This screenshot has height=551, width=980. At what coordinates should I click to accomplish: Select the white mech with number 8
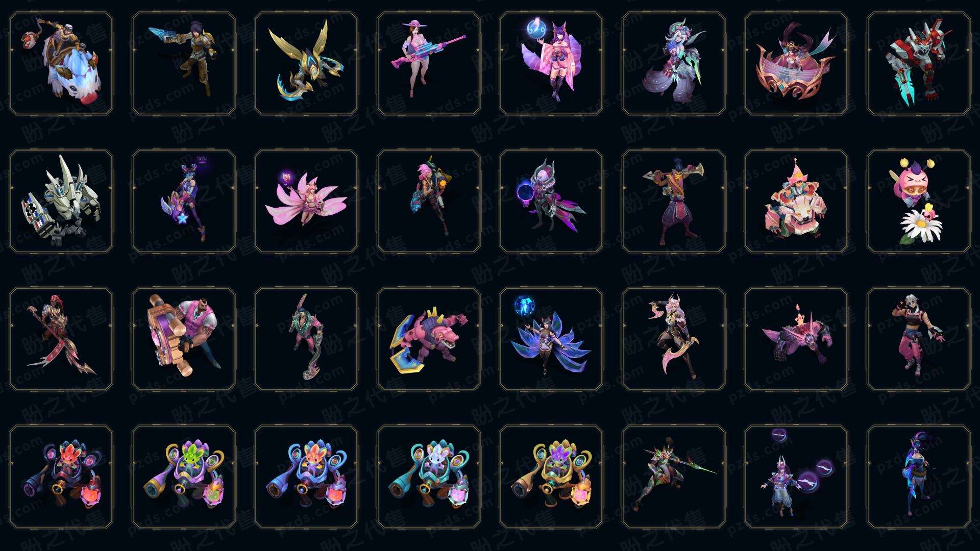click(x=61, y=201)
